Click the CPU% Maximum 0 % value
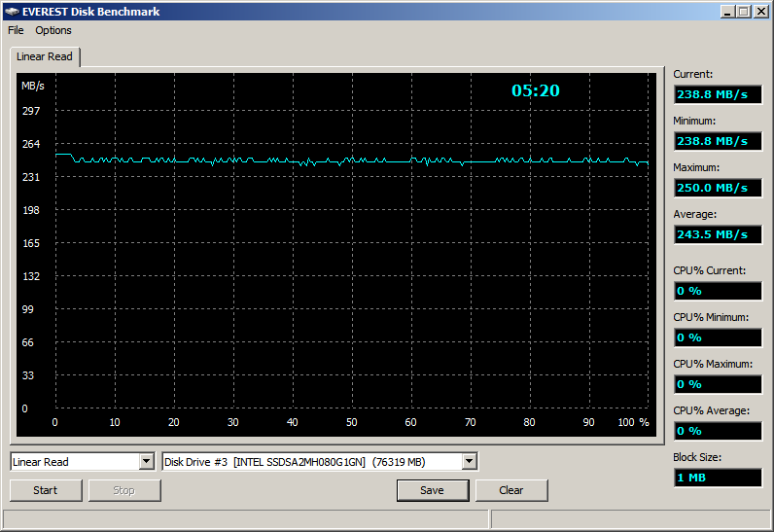Image resolution: width=774 pixels, height=532 pixels. (x=718, y=384)
